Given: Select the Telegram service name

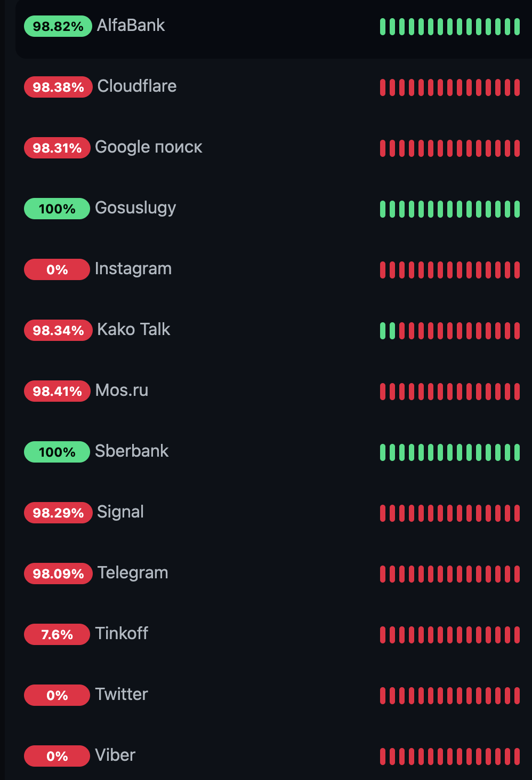Looking at the screenshot, I should pos(133,572).
